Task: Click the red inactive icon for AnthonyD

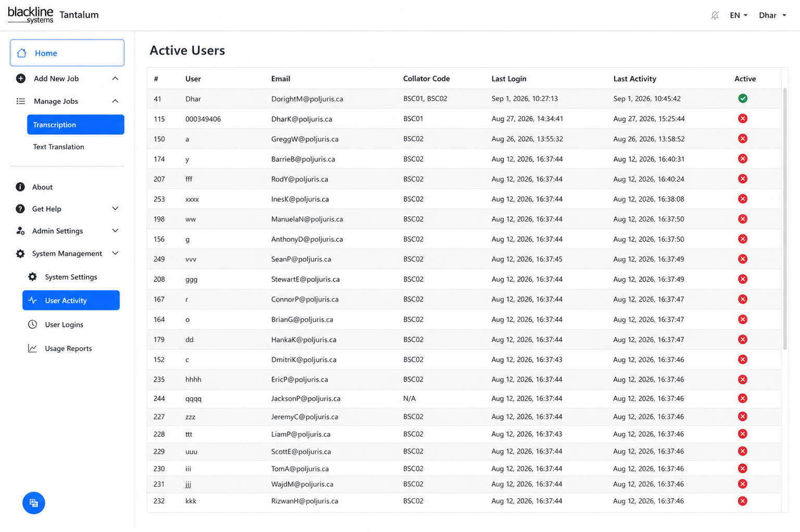Action: coord(743,239)
